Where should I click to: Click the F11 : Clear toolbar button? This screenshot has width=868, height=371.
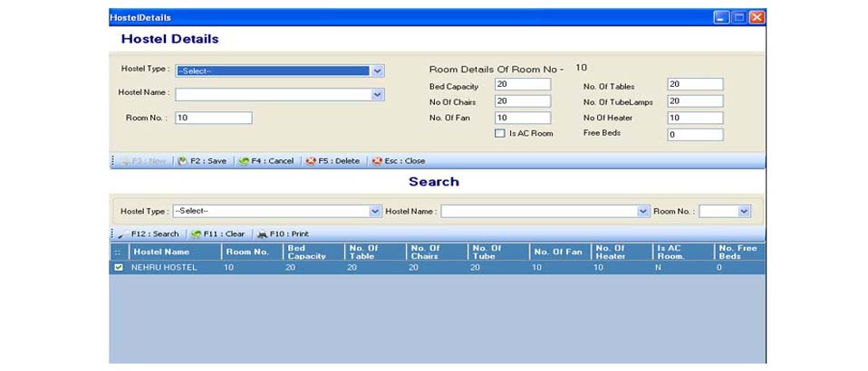(x=218, y=233)
